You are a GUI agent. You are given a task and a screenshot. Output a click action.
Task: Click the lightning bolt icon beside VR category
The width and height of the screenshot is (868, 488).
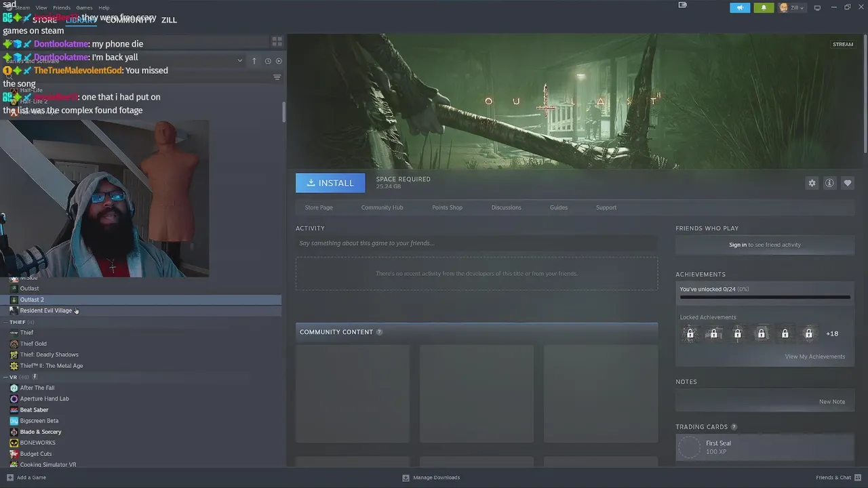click(x=35, y=377)
